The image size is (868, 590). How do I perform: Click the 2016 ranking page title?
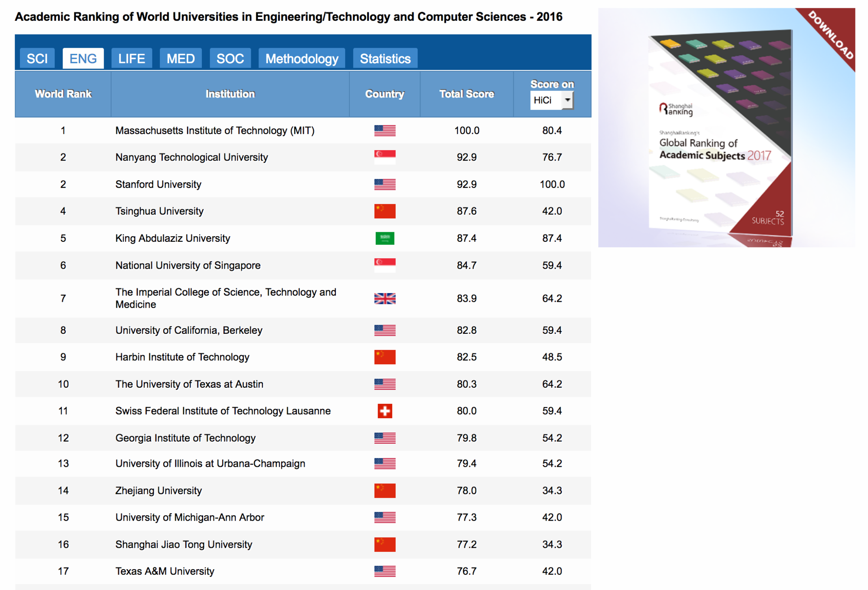pos(289,17)
